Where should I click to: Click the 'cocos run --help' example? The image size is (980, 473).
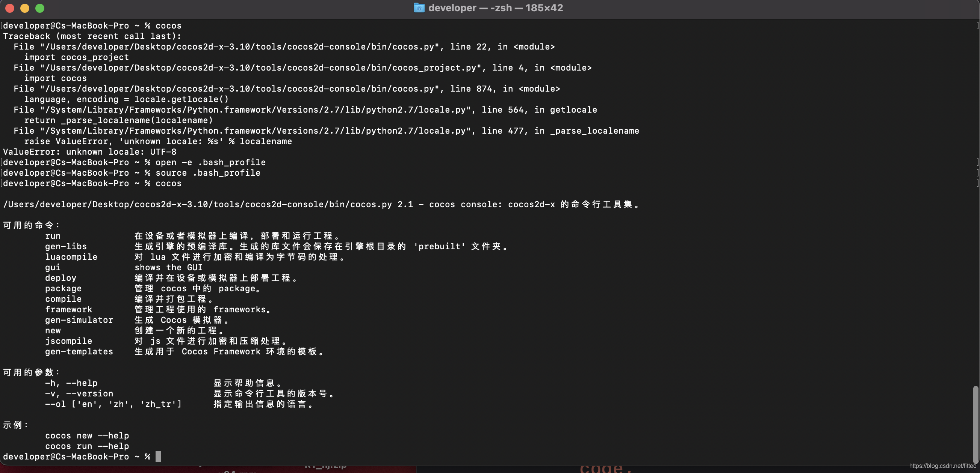(x=87, y=446)
